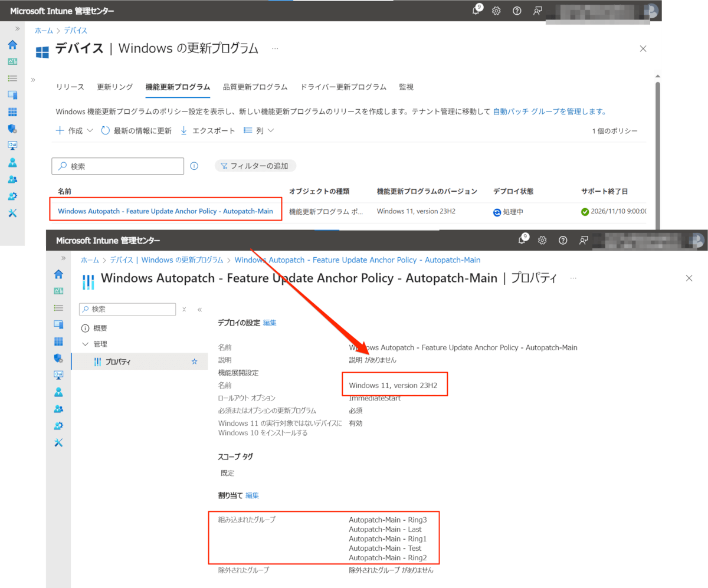Open the 作成 dropdown
The image size is (708, 588).
(74, 131)
